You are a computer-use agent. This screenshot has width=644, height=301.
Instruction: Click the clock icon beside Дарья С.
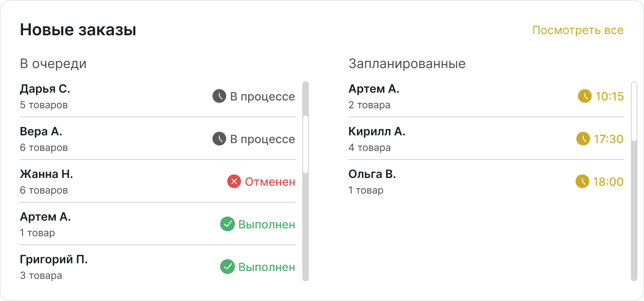(219, 96)
